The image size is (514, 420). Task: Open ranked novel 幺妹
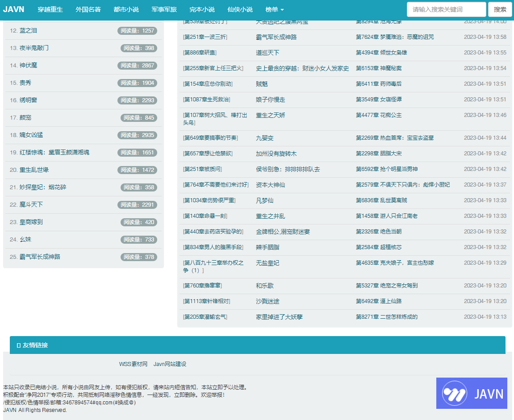[x=25, y=239]
